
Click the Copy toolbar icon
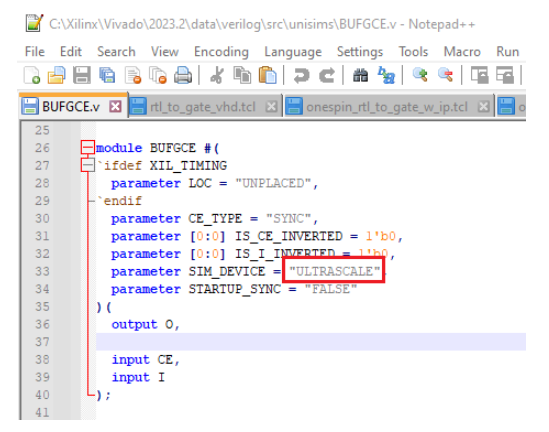pos(242,75)
